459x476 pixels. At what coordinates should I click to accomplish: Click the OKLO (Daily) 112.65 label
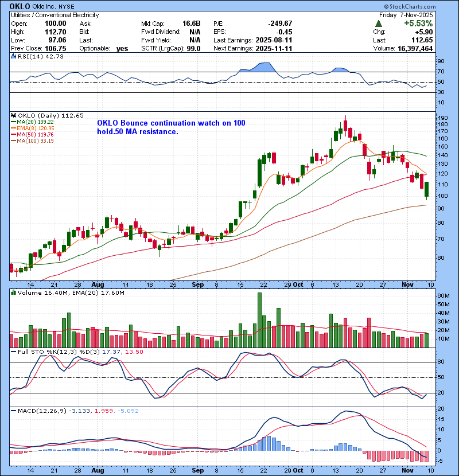[x=50, y=115]
